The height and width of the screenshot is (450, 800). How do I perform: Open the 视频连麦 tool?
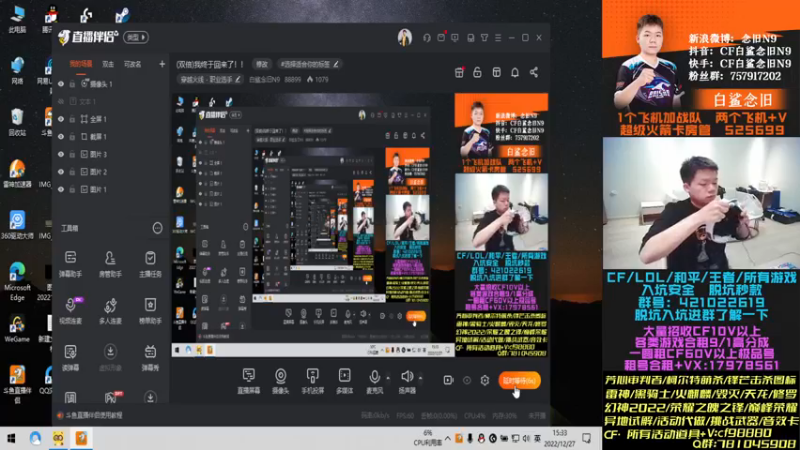point(70,311)
